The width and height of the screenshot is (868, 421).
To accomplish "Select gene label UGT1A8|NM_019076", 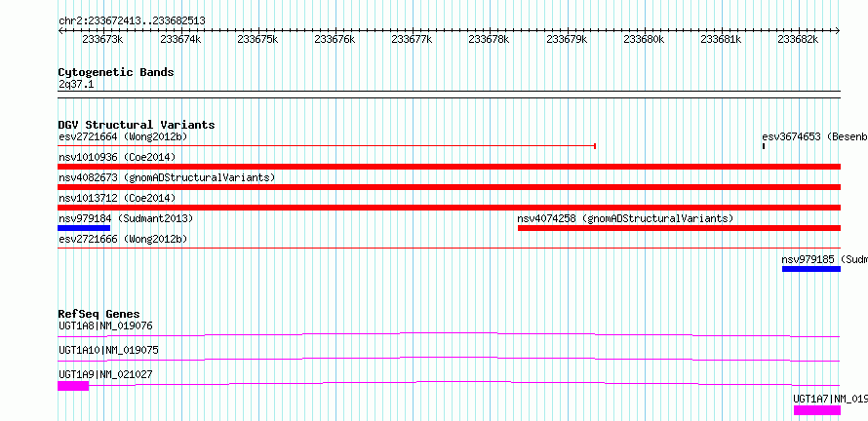I will tap(105, 325).
